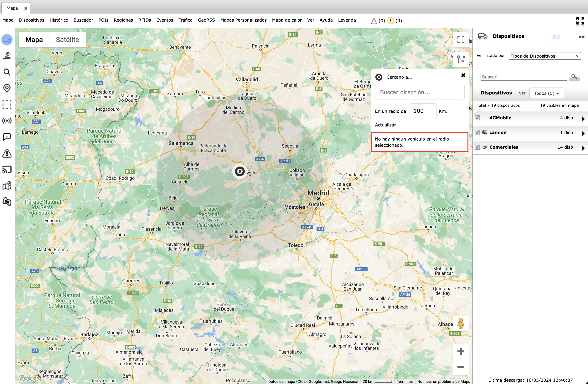The width and height of the screenshot is (588, 384).
Task: Select the vehicle devices icon in left sidebar
Action: (x=7, y=40)
